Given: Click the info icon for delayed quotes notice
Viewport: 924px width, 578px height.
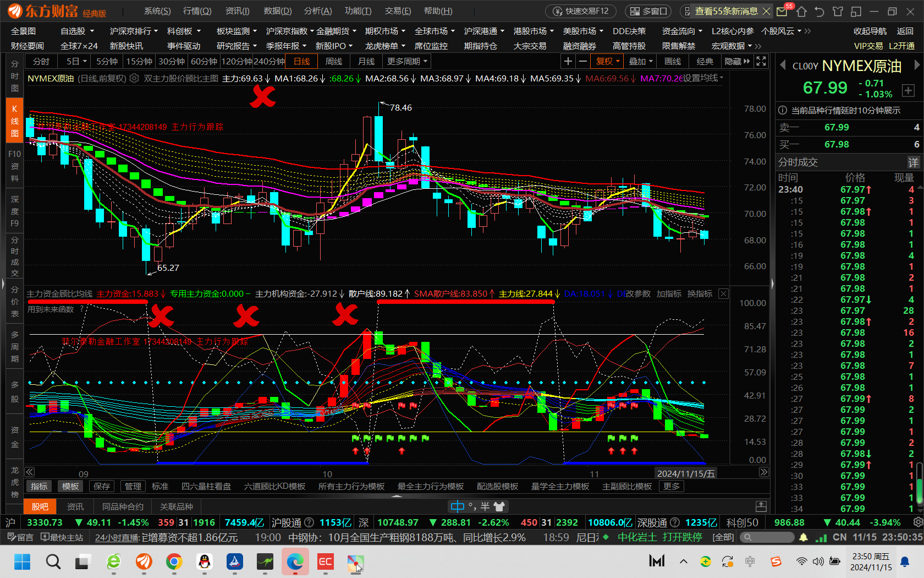Looking at the screenshot, I should tap(783, 110).
